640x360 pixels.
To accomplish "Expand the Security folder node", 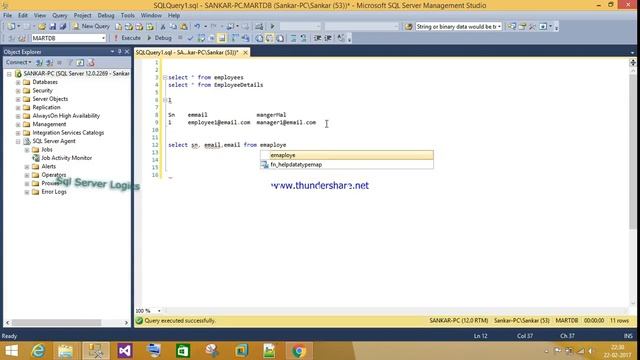I will click(x=18, y=91).
